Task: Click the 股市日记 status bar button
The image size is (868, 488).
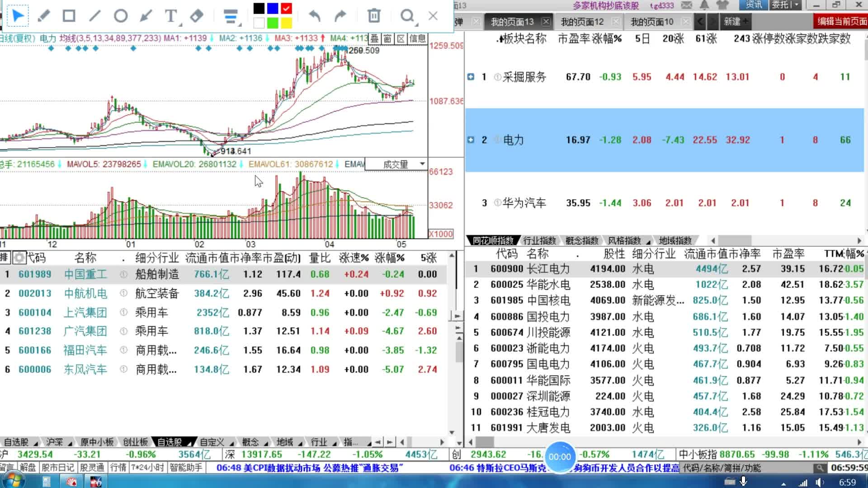Action: (58, 468)
